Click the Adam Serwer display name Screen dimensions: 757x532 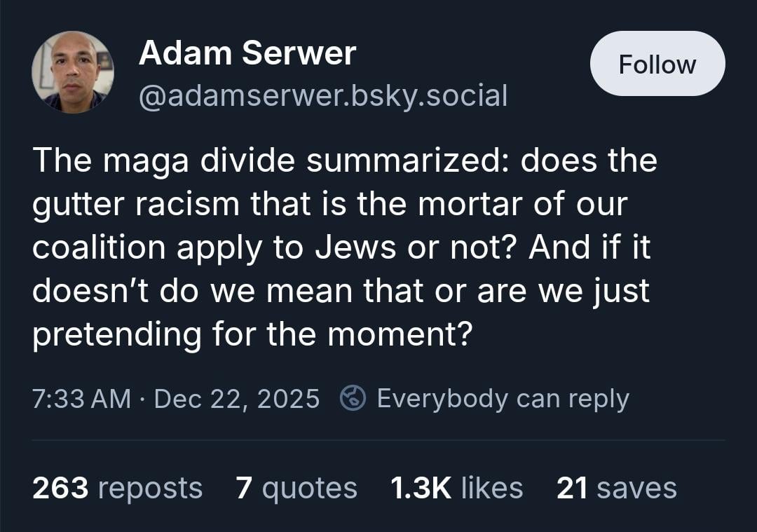(x=247, y=53)
